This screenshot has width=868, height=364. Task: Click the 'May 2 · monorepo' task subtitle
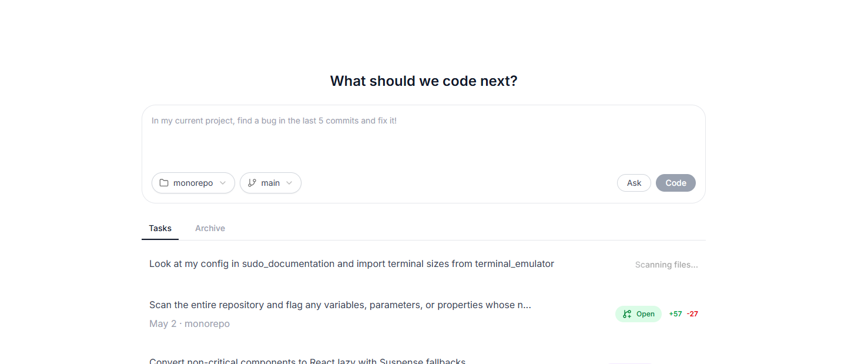click(x=189, y=324)
